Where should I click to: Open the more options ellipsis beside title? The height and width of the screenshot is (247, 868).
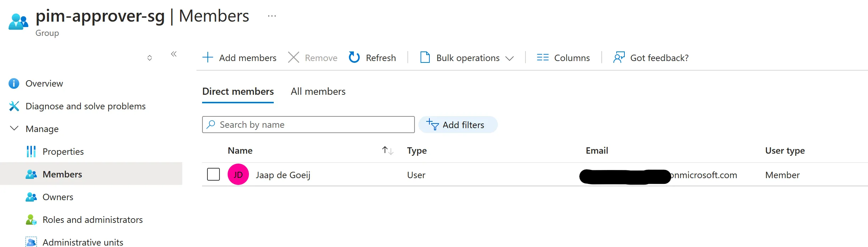tap(272, 16)
